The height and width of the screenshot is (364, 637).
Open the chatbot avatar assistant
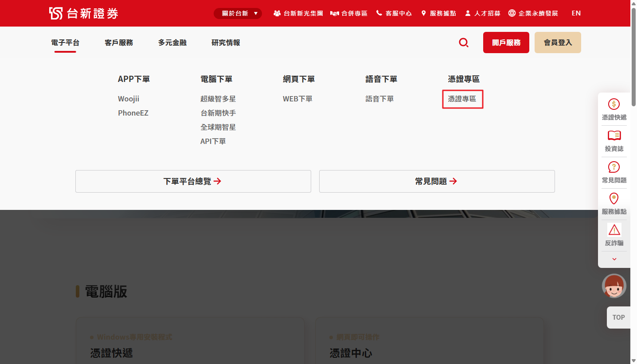(614, 286)
